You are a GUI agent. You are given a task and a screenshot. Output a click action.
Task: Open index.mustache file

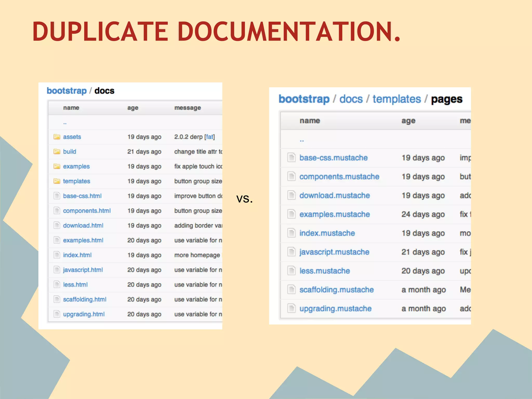point(327,233)
